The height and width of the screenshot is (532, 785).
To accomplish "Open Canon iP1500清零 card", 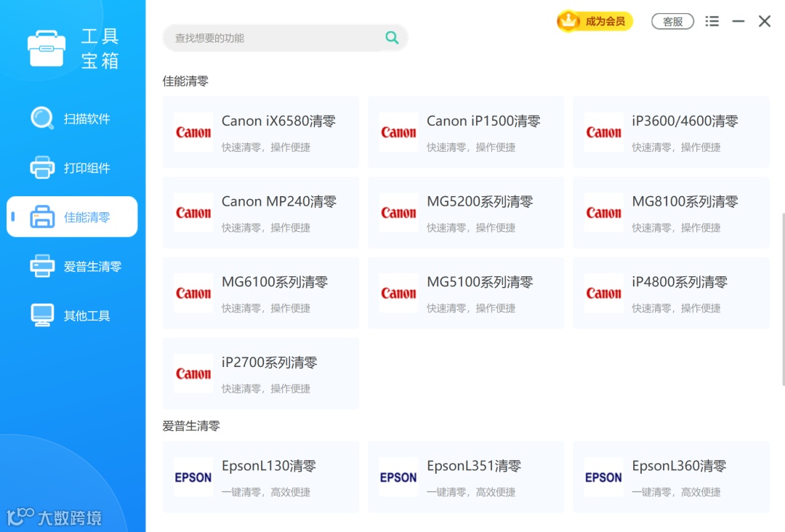I will pos(466,132).
